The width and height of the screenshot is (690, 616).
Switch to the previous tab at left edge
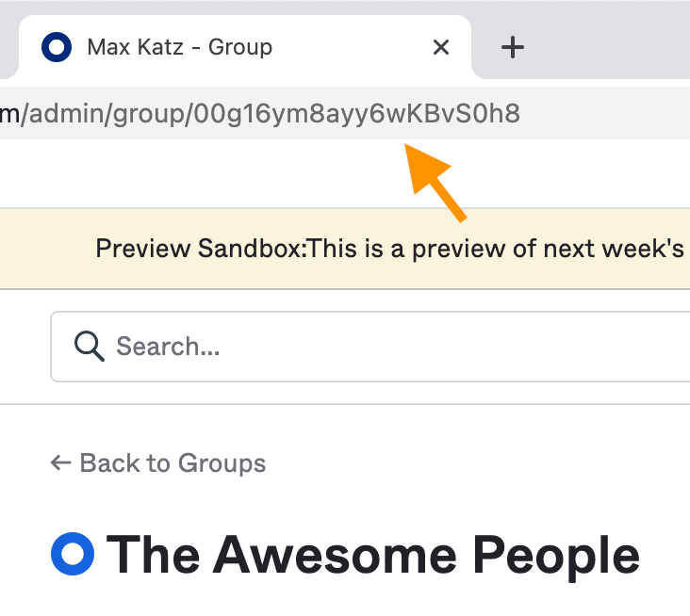click(8, 47)
